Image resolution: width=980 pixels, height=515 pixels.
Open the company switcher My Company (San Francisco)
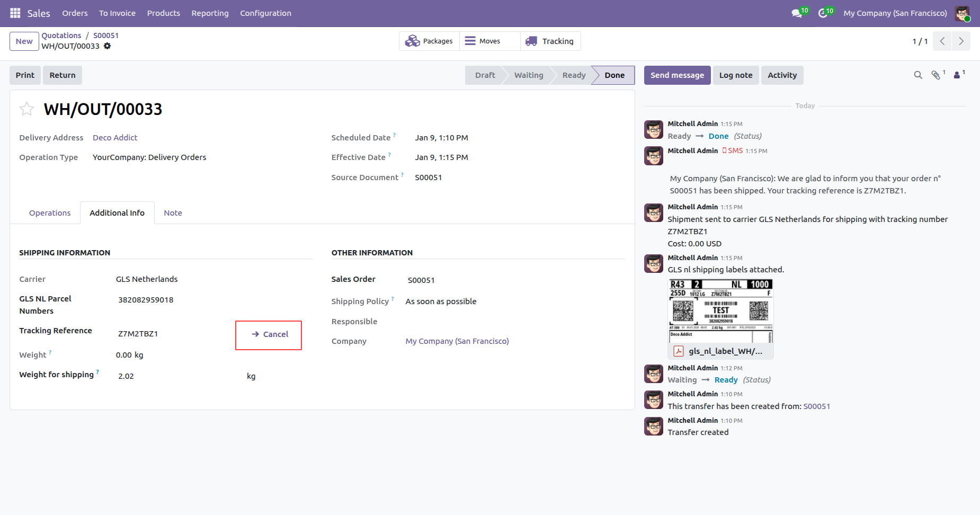pos(895,13)
